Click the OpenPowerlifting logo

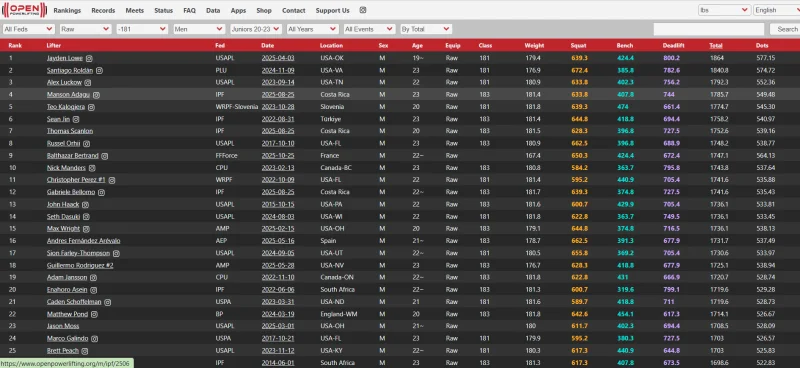click(24, 10)
